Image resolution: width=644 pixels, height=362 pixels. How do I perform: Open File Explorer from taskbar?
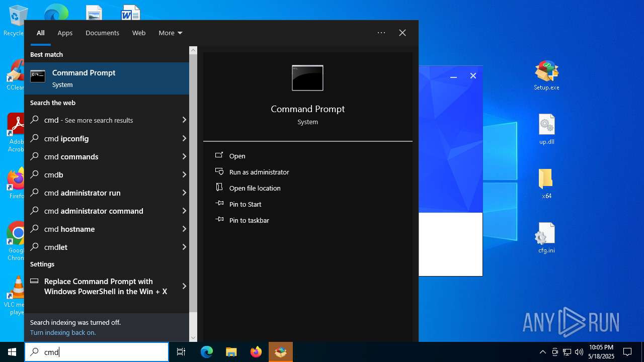pos(231,352)
